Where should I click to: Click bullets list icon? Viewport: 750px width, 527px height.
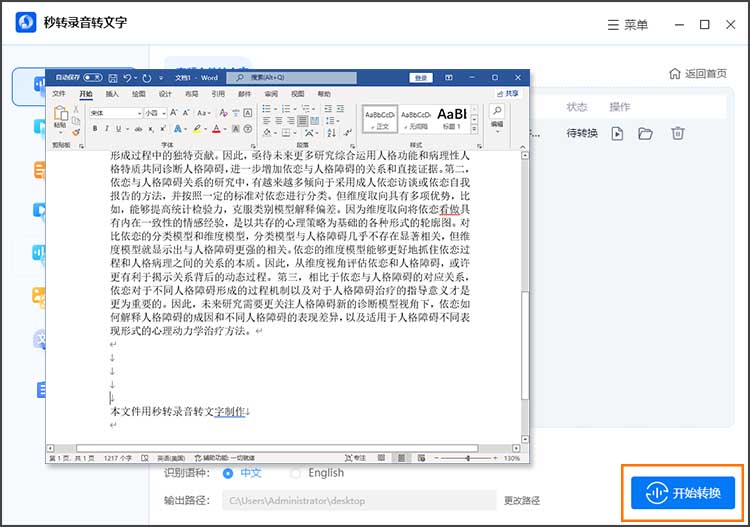point(266,109)
